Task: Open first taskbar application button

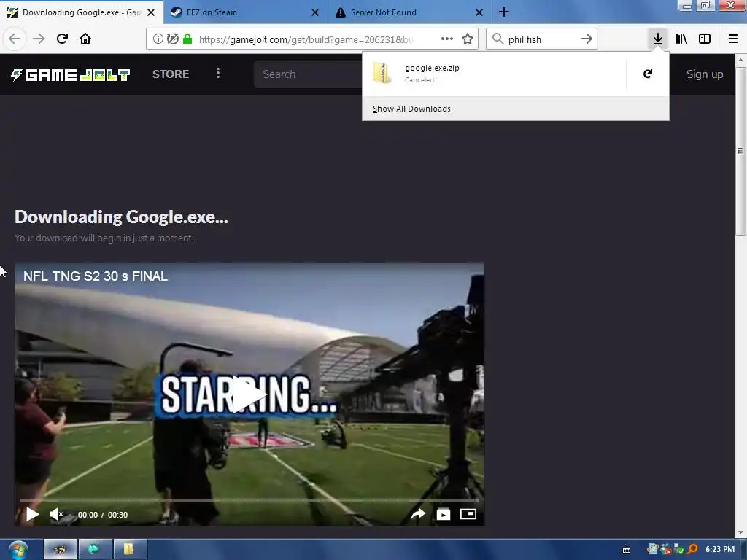Action: [61, 550]
